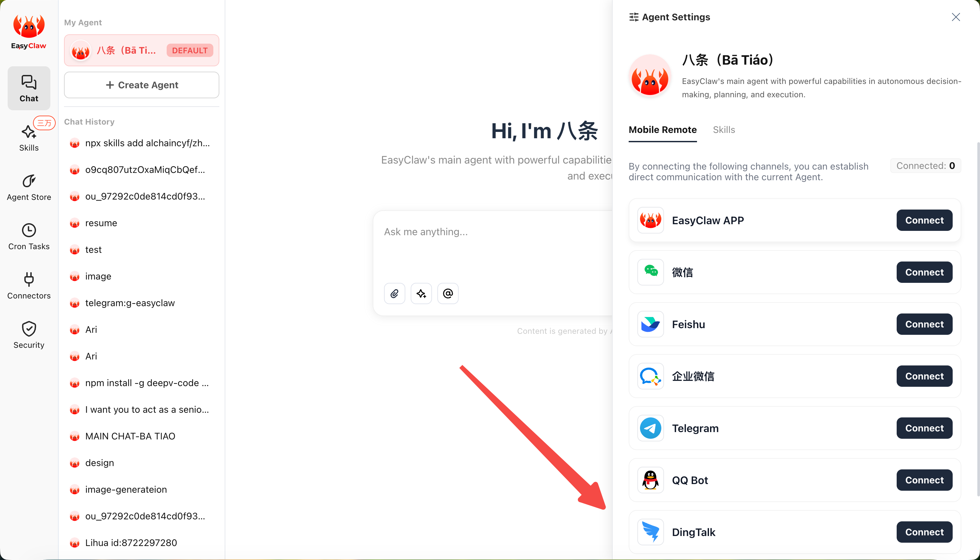Click the Agent Settings sliders icon

634,17
